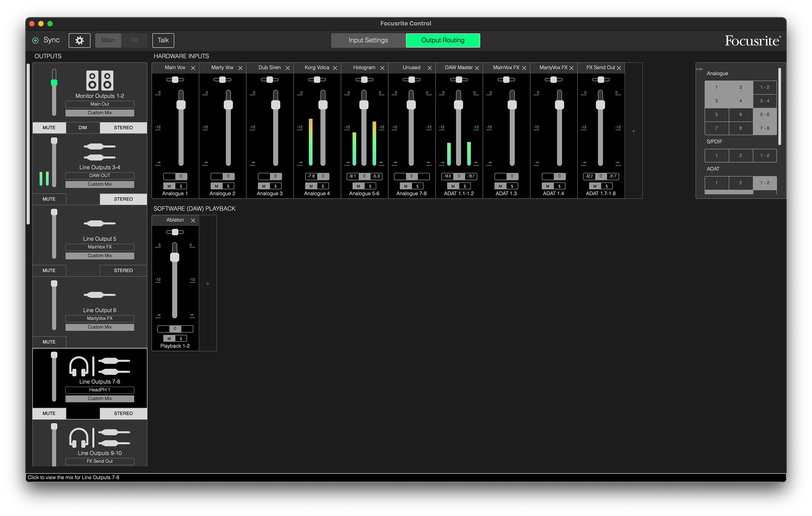Remove the MartyVox FX channel
Image resolution: width=812 pixels, height=516 pixels.
pos(571,68)
